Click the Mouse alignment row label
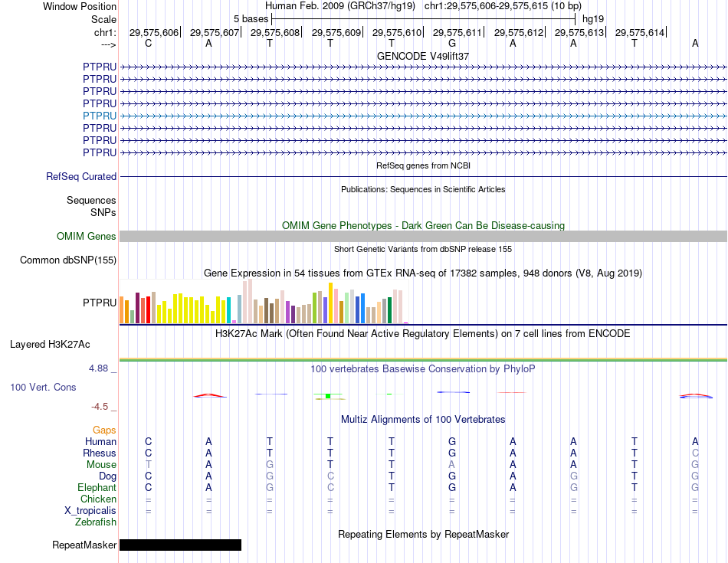Image resolution: width=728 pixels, height=563 pixels. (x=101, y=465)
